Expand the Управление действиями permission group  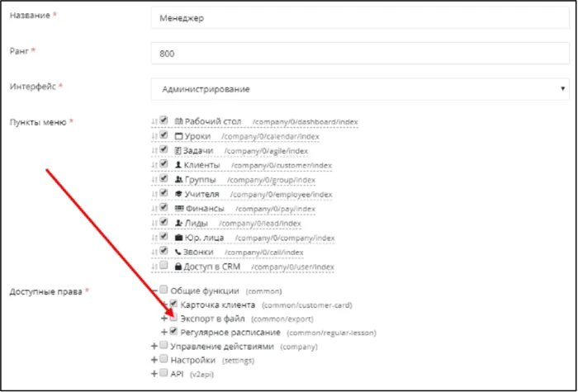[154, 347]
